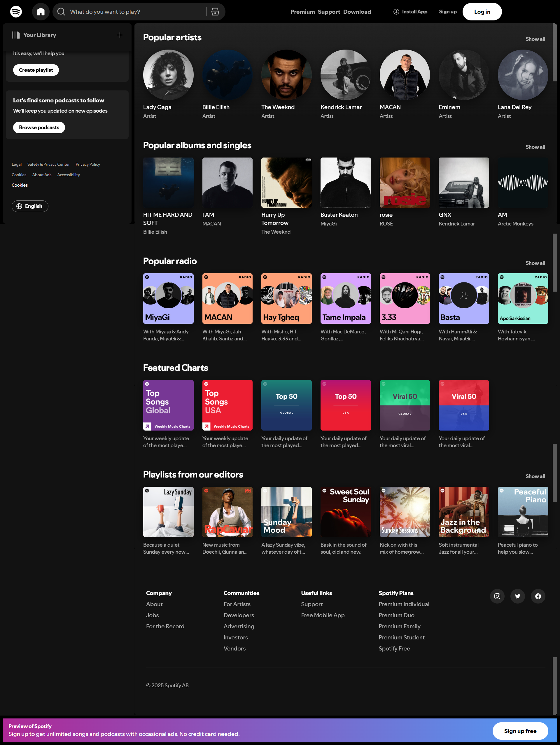The image size is (560, 745).
Task: Click the Spotify logo icon
Action: pos(16,12)
